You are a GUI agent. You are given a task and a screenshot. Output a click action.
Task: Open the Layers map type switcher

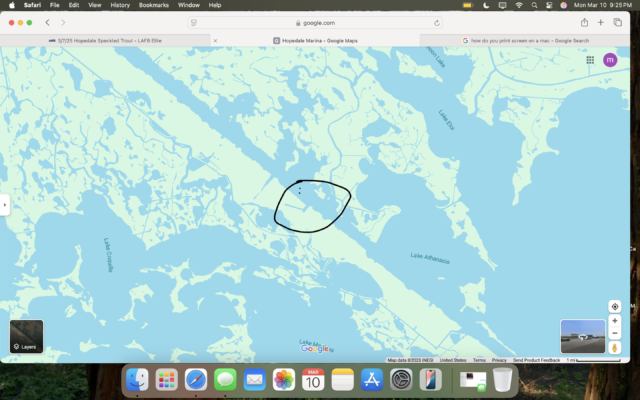(x=27, y=336)
